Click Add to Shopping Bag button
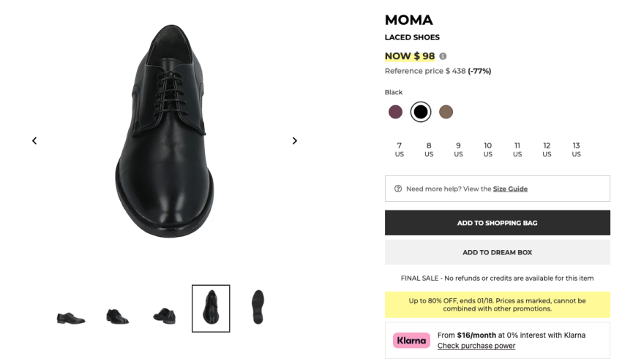622x364 pixels. (497, 223)
